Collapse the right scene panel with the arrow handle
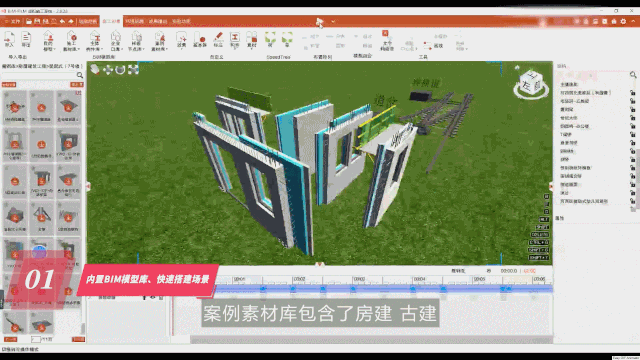 pos(551,186)
